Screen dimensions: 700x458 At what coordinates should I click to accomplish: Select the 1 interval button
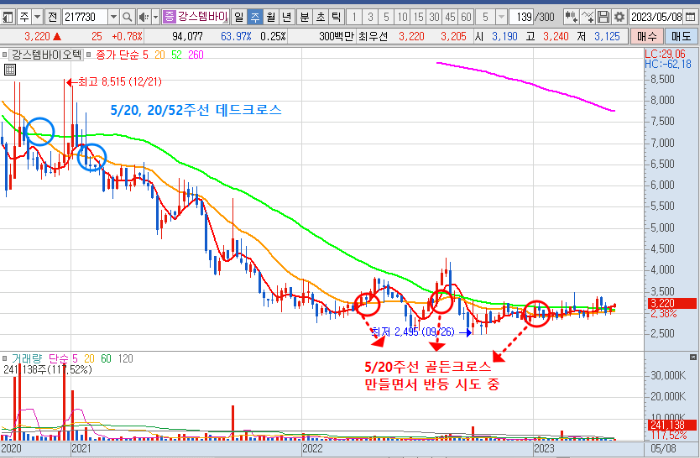pos(354,17)
